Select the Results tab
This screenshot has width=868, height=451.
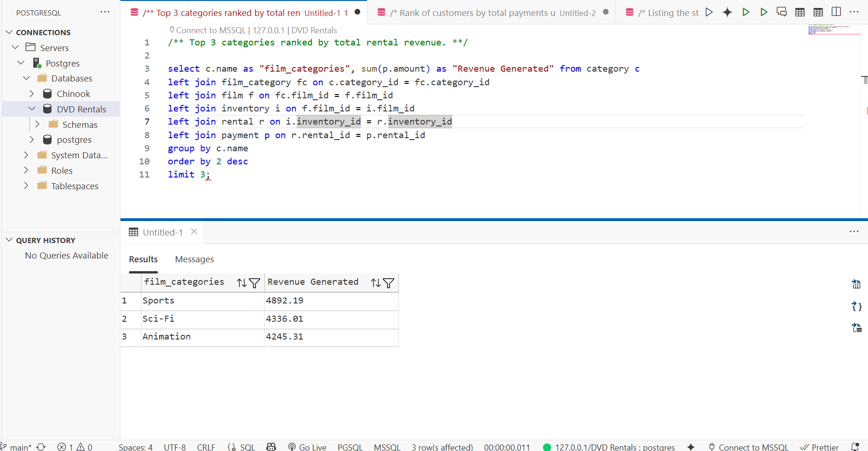143,259
